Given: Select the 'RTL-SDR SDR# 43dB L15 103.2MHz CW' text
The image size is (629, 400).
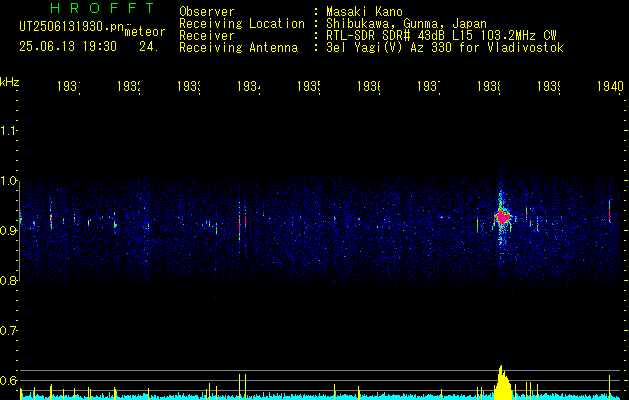Looking at the screenshot, I should (x=442, y=36).
